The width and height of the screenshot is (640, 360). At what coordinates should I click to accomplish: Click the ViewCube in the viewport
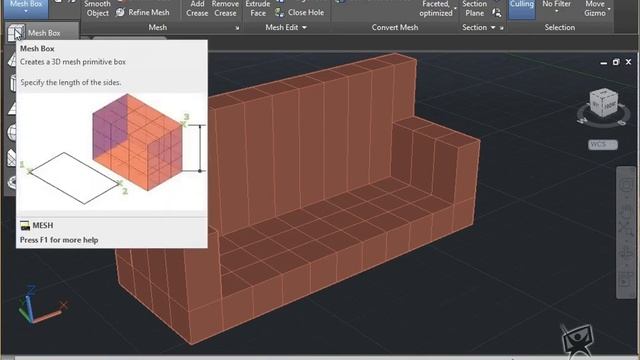(603, 102)
